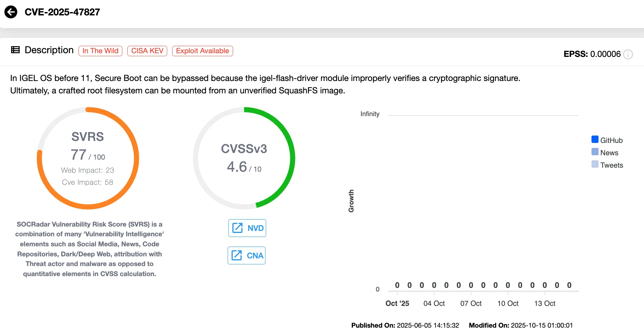644x334 pixels.
Task: Click the GitHub blue color swatch
Action: [595, 140]
